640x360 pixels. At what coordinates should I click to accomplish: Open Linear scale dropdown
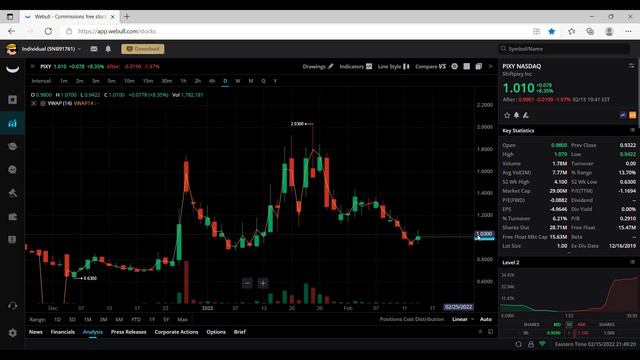click(463, 319)
